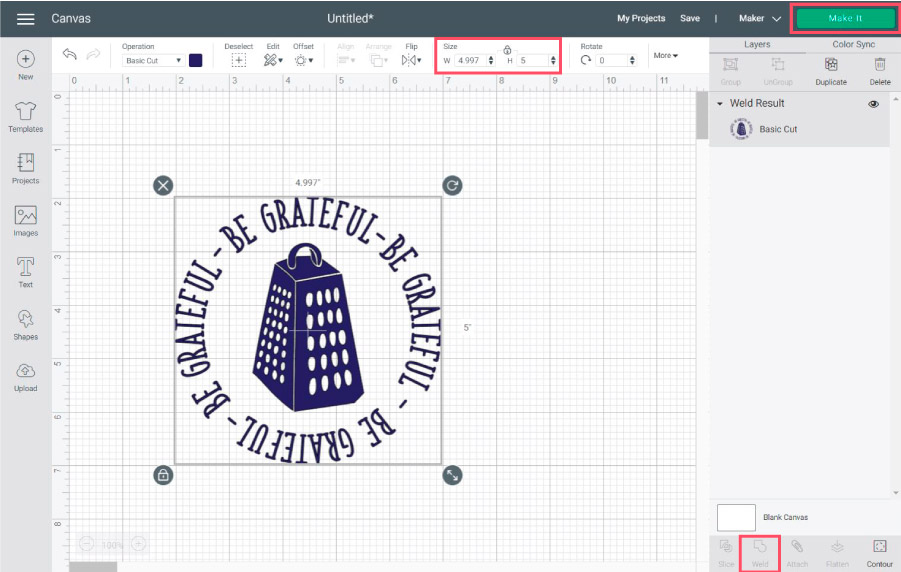This screenshot has height=572, width=901.
Task: Switch to the Color Sync tab
Action: tap(853, 45)
